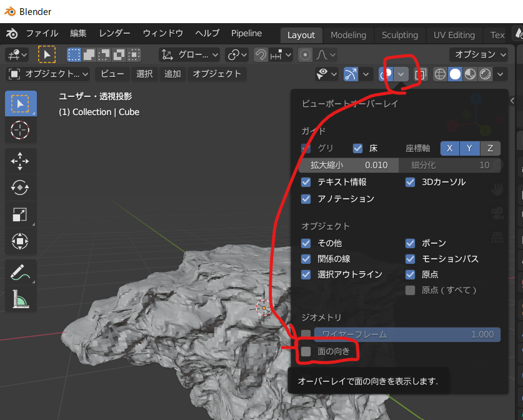Choose the Move tool

(20, 161)
